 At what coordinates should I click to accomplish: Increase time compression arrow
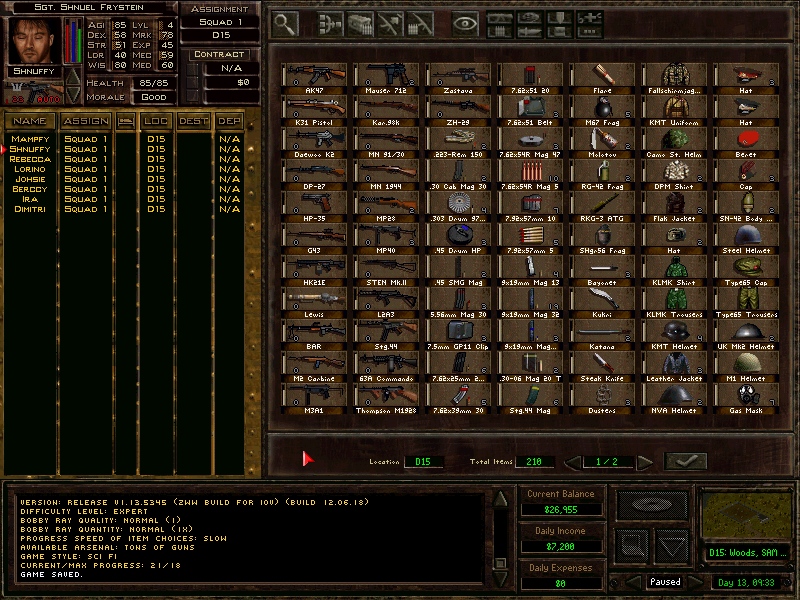point(695,582)
